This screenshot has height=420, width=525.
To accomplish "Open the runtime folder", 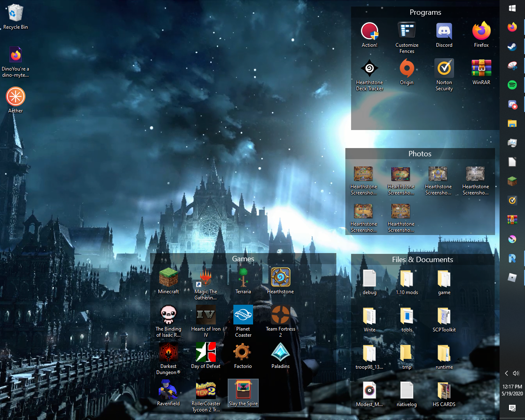I will click(x=444, y=357).
